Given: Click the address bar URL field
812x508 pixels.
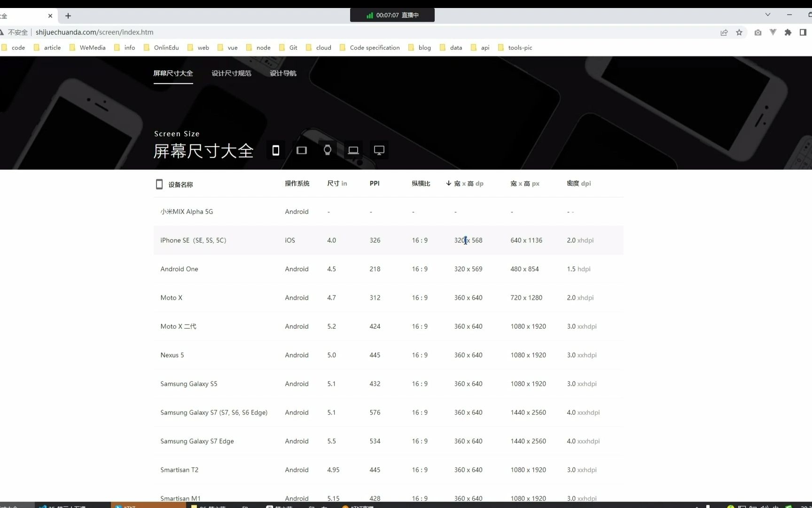Looking at the screenshot, I should [x=367, y=32].
